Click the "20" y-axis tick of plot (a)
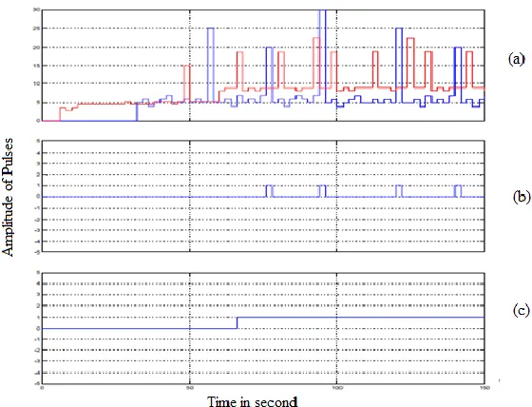The width and height of the screenshot is (532, 407). (36, 48)
